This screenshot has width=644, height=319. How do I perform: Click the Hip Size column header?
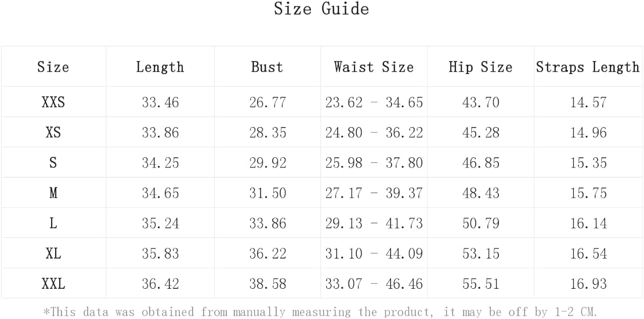pyautogui.click(x=480, y=67)
